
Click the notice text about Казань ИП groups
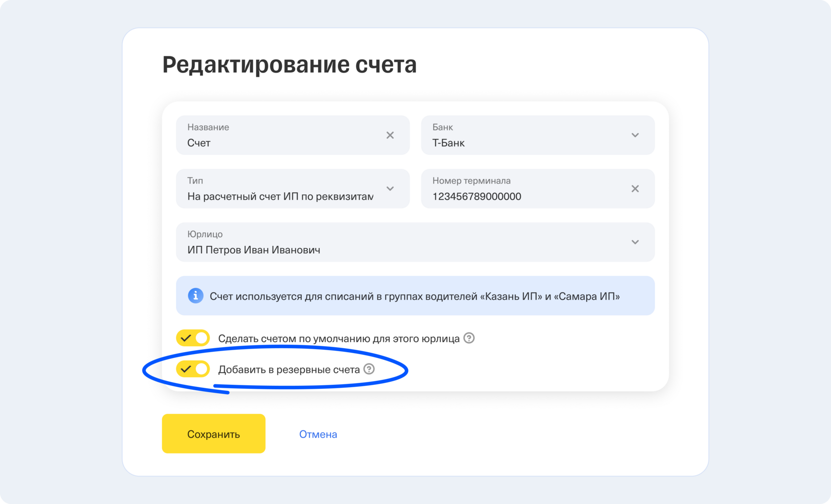[415, 296]
